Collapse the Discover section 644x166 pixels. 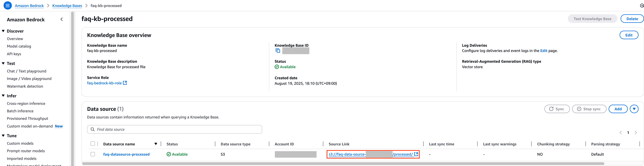3,31
